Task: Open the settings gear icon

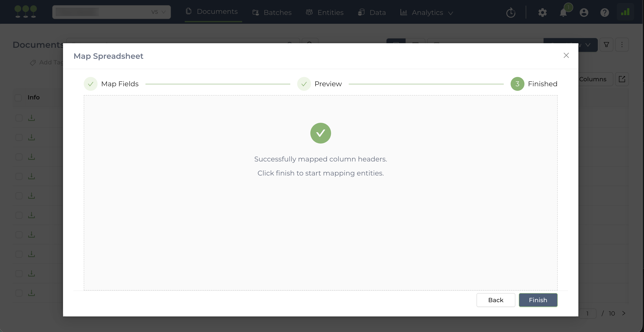Action: point(542,12)
